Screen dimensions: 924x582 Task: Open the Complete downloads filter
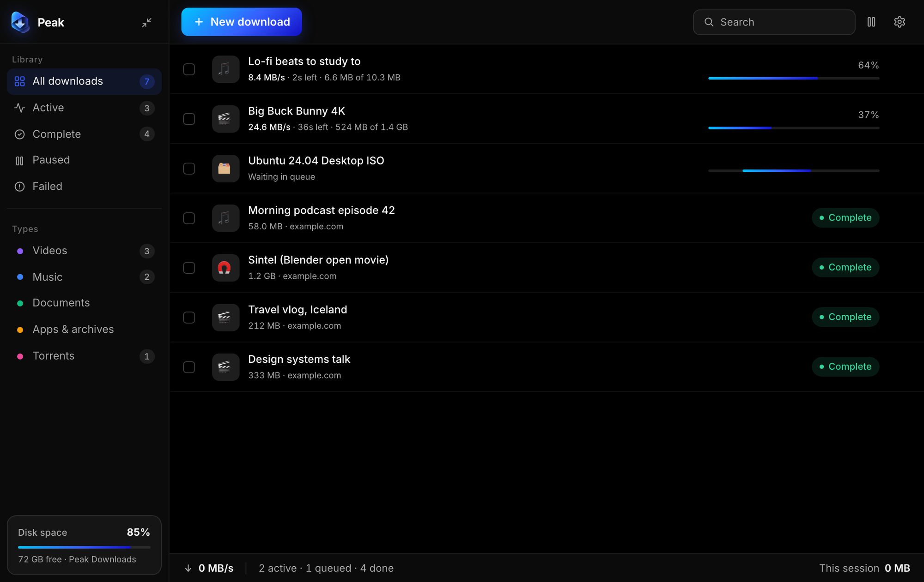pyautogui.click(x=84, y=134)
